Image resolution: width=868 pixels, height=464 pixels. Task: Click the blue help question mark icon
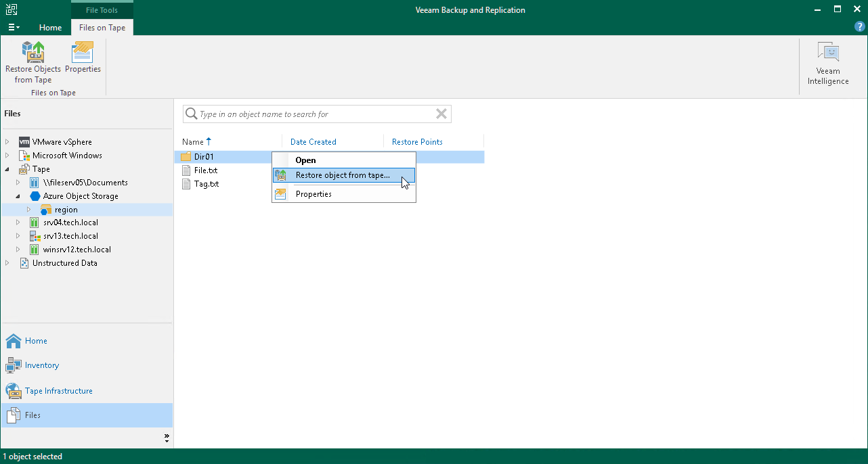tap(859, 26)
